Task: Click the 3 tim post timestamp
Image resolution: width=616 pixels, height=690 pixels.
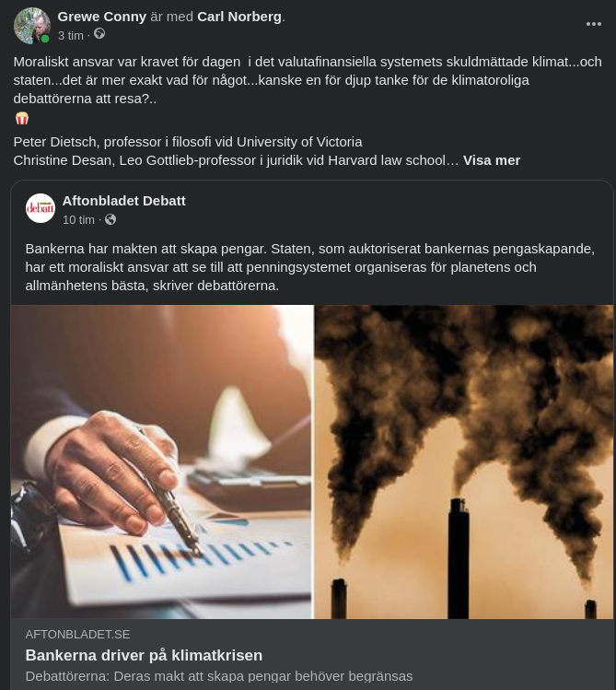Action: (x=70, y=35)
